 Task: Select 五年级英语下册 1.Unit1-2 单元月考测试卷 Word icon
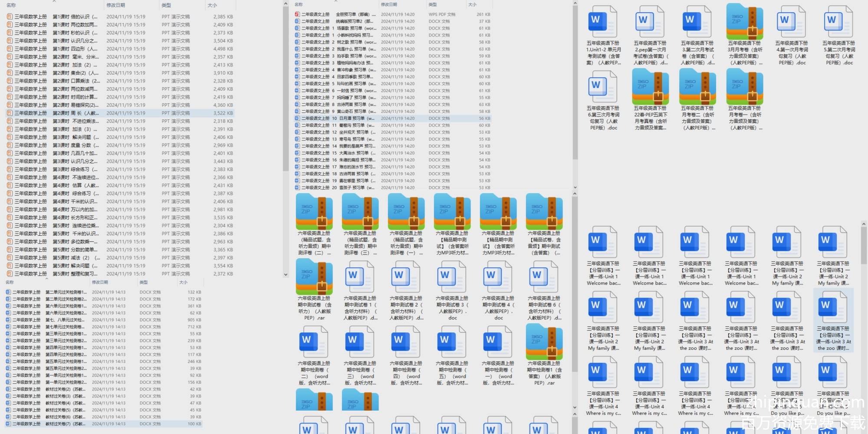(603, 22)
